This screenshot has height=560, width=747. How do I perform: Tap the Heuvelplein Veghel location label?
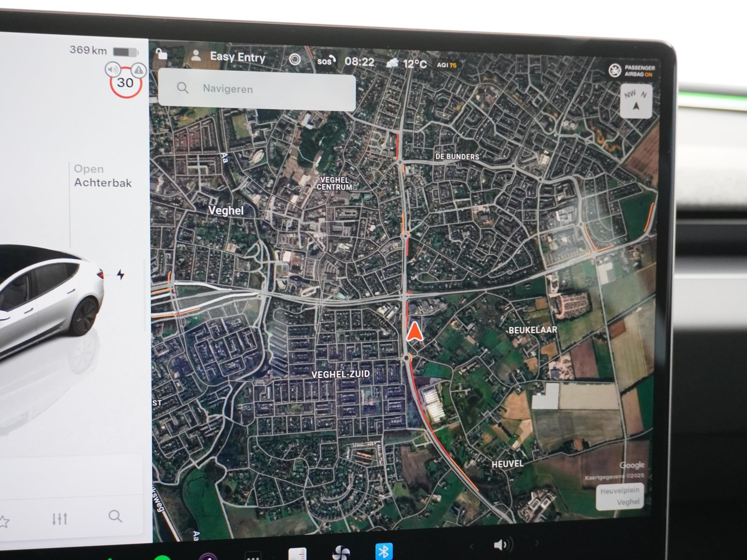620,496
